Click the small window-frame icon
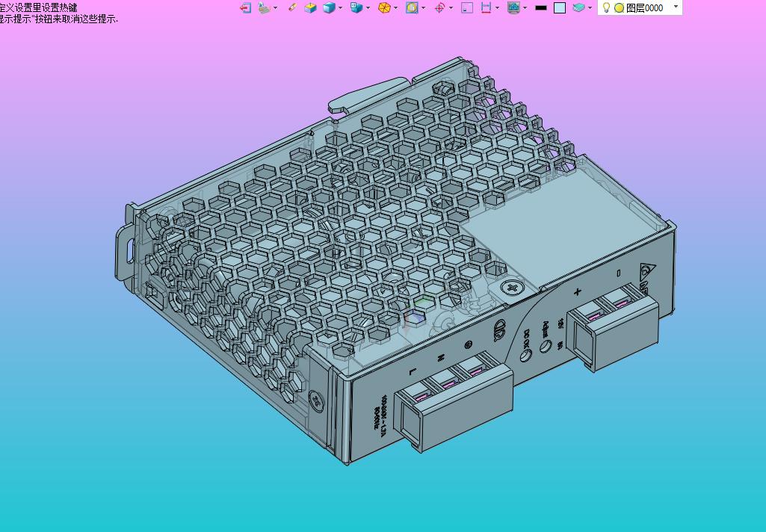Viewport: 766px width, 532px height. tap(467, 7)
